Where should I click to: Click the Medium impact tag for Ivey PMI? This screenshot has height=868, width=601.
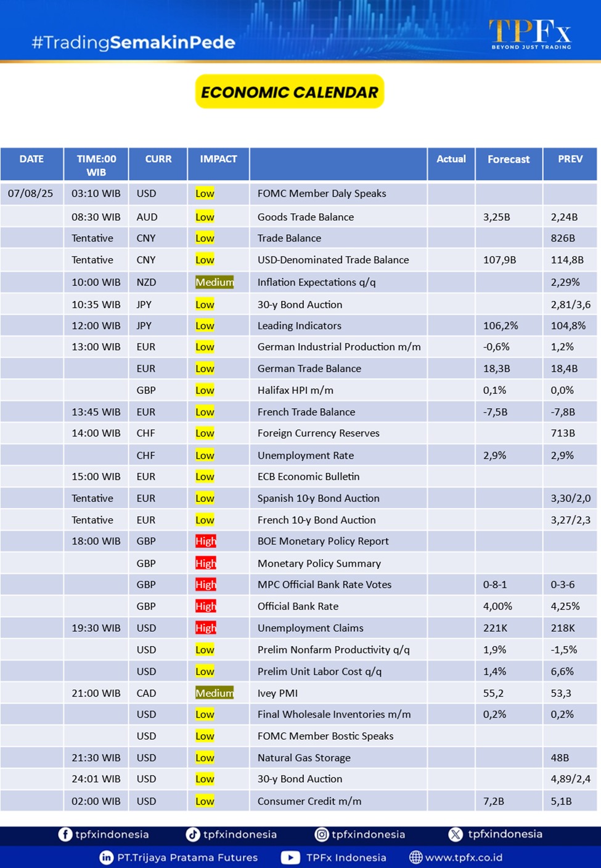[215, 693]
